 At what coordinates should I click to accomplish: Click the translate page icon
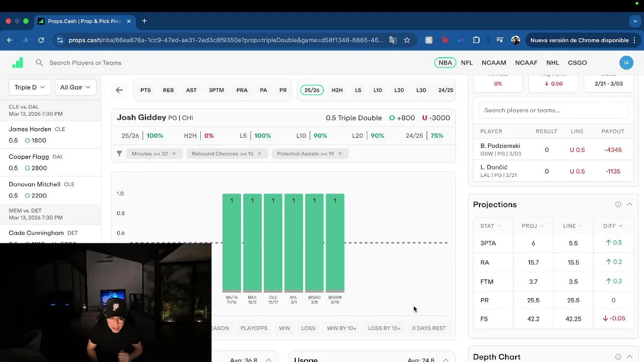(x=393, y=40)
